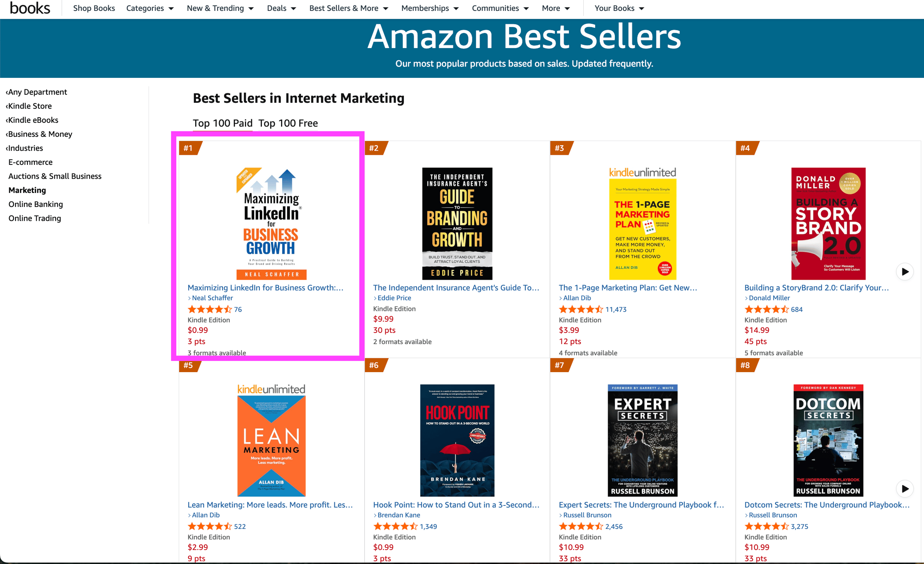The height and width of the screenshot is (564, 924).
Task: Open the New & Trending dropdown
Action: pos(220,8)
